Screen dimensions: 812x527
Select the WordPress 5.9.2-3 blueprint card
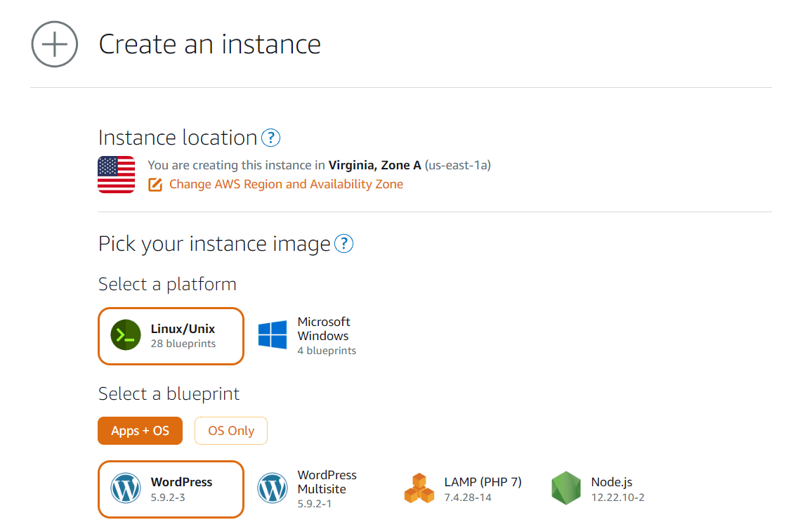(171, 489)
